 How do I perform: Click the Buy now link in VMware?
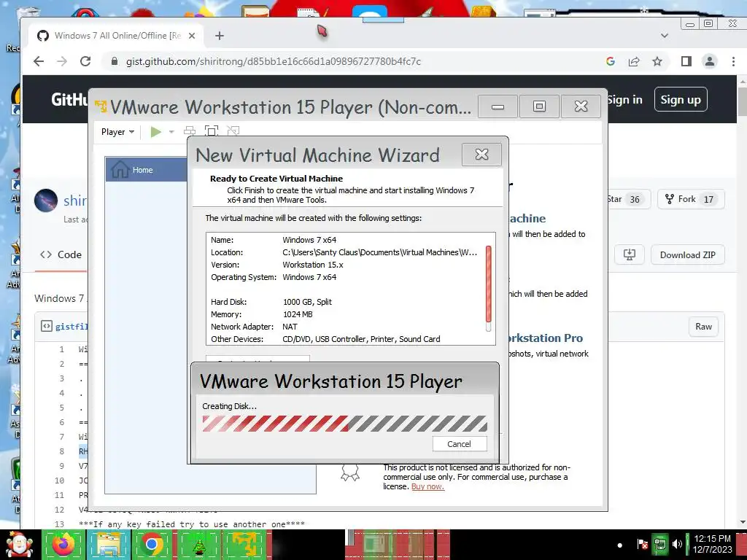[x=427, y=486]
